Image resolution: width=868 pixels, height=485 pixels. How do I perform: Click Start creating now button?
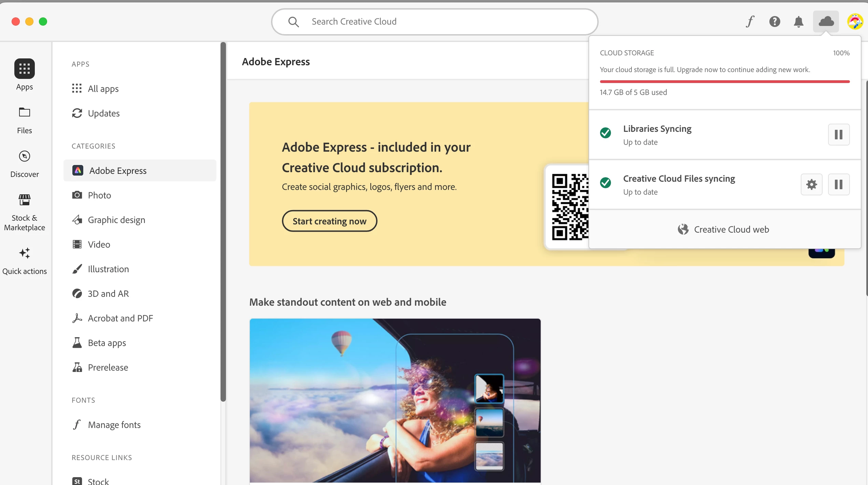(329, 221)
